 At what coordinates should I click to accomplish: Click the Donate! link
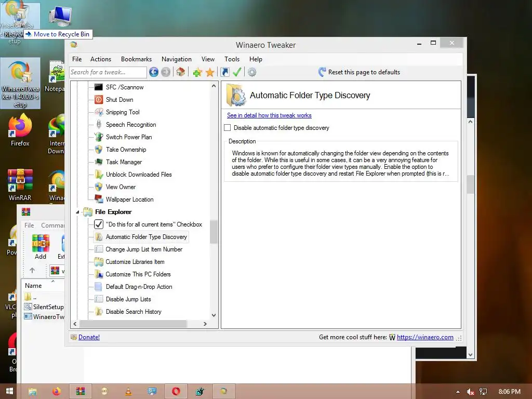point(89,337)
